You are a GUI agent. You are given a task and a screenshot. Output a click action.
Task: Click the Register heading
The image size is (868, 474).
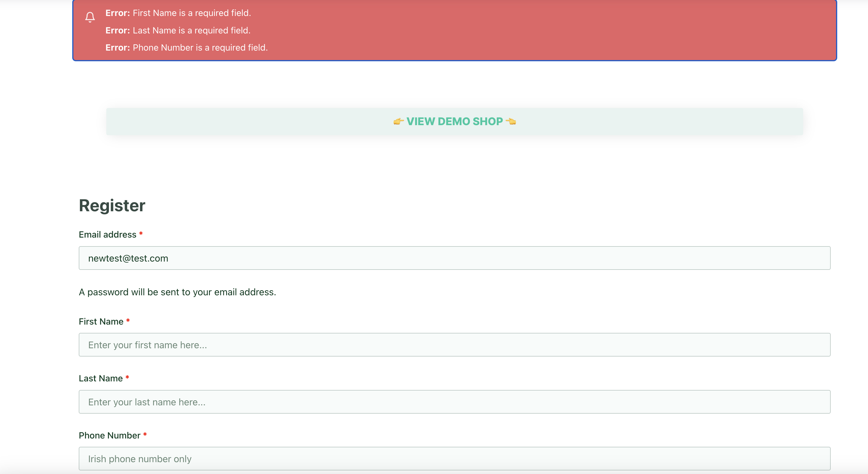point(112,206)
